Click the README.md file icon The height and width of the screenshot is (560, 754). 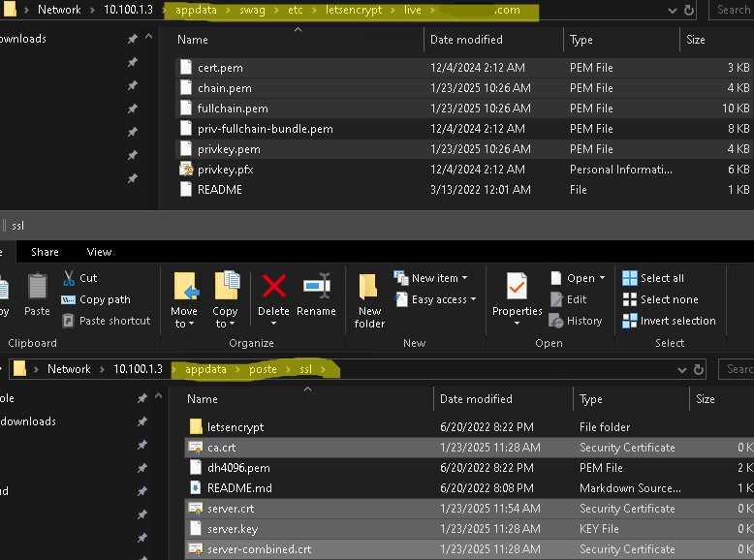pos(195,488)
